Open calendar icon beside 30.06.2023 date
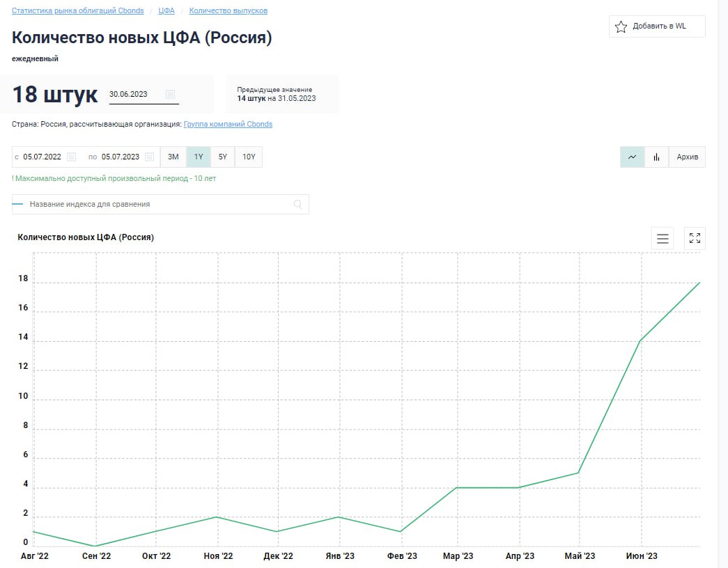728x568 pixels. [170, 95]
